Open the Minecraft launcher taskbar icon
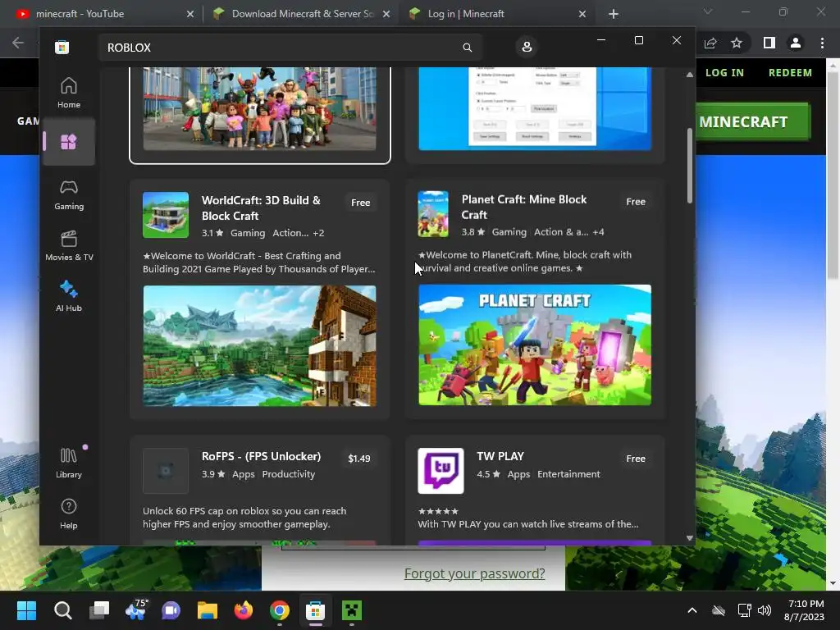This screenshot has width=840, height=630. 352,610
